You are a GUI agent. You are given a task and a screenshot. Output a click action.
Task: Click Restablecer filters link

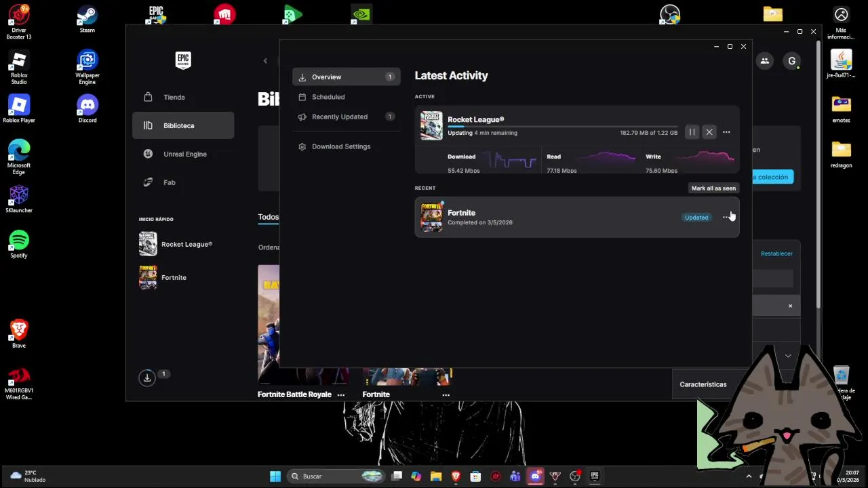click(x=776, y=253)
